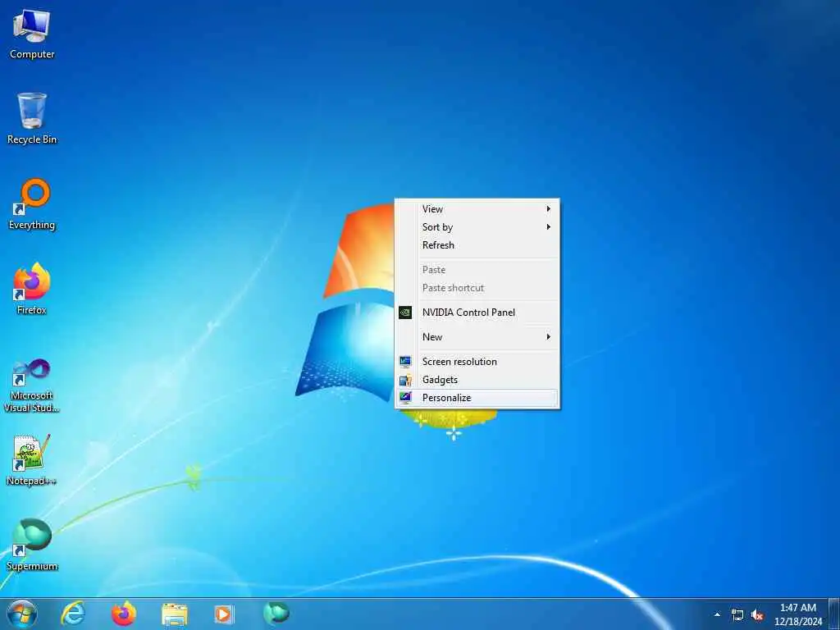
Task: Open NVIDIA Control Panel menu entry
Action: pos(477,313)
